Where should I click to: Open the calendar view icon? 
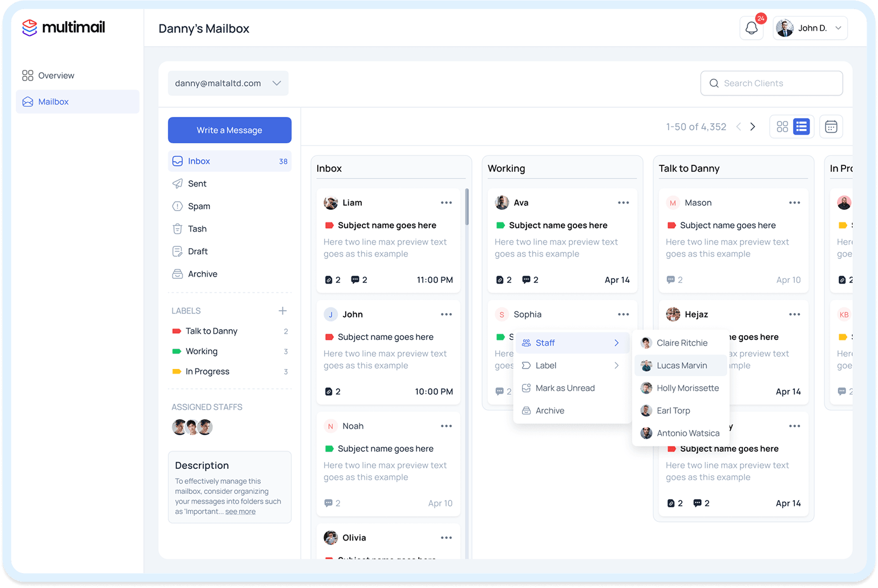click(x=831, y=126)
